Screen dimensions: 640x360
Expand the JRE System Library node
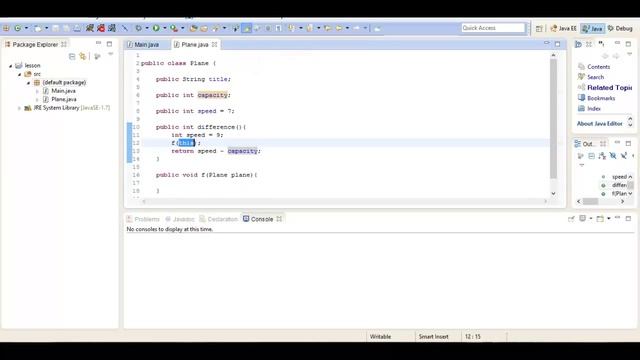(x=19, y=108)
